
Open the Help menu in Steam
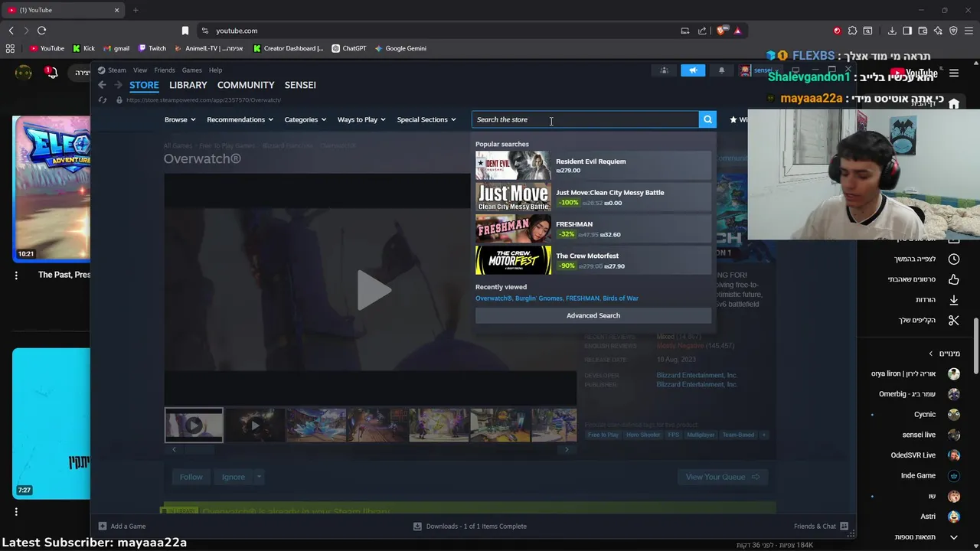(x=216, y=70)
